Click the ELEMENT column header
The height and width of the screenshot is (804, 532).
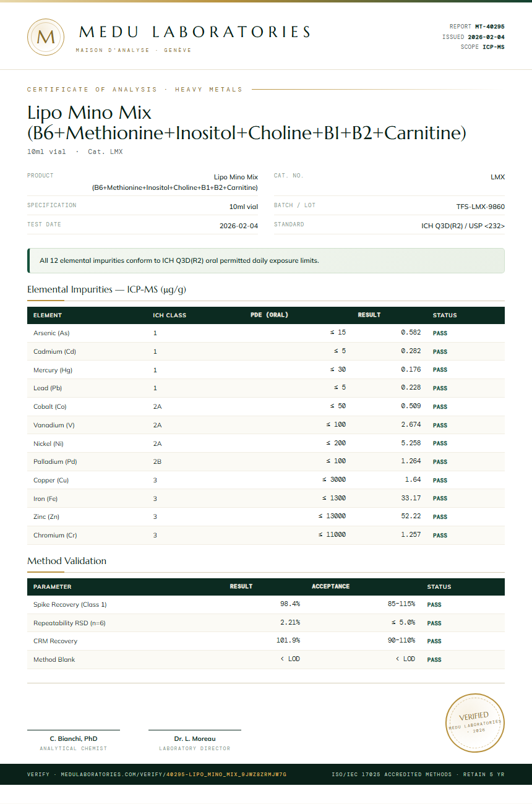pos(48,315)
